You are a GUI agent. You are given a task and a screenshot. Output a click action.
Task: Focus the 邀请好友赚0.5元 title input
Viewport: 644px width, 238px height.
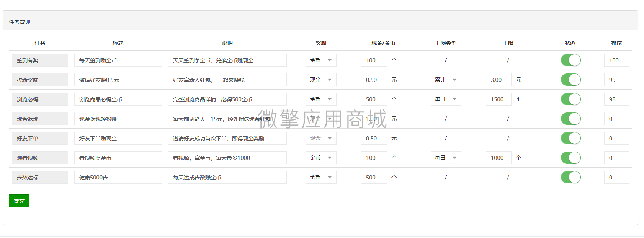tap(118, 80)
